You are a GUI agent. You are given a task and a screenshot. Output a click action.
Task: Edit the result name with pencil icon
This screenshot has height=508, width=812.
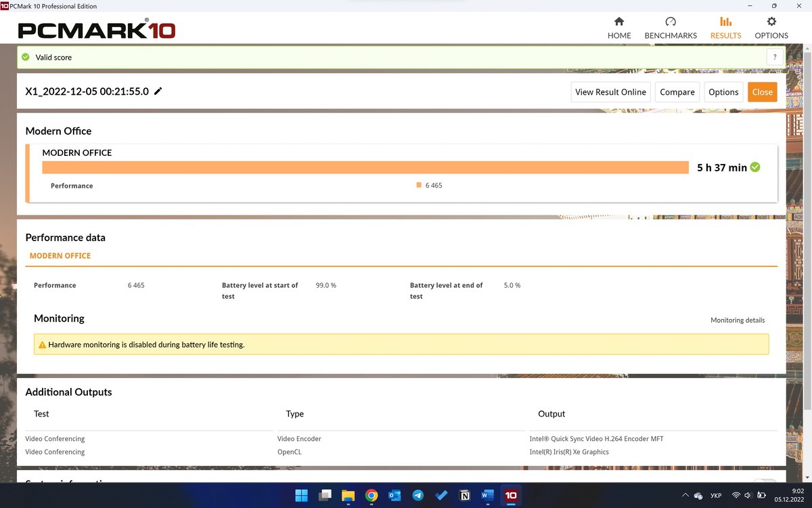(158, 91)
